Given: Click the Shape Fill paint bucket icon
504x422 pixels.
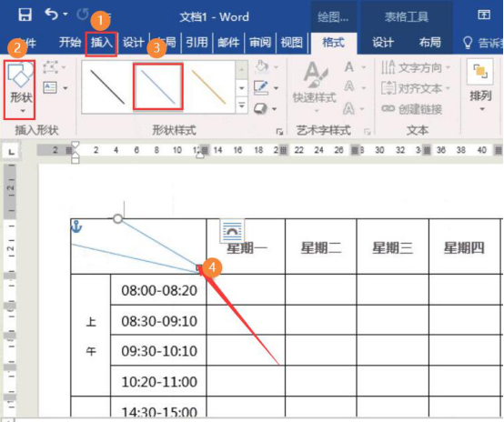Looking at the screenshot, I should 262,67.
